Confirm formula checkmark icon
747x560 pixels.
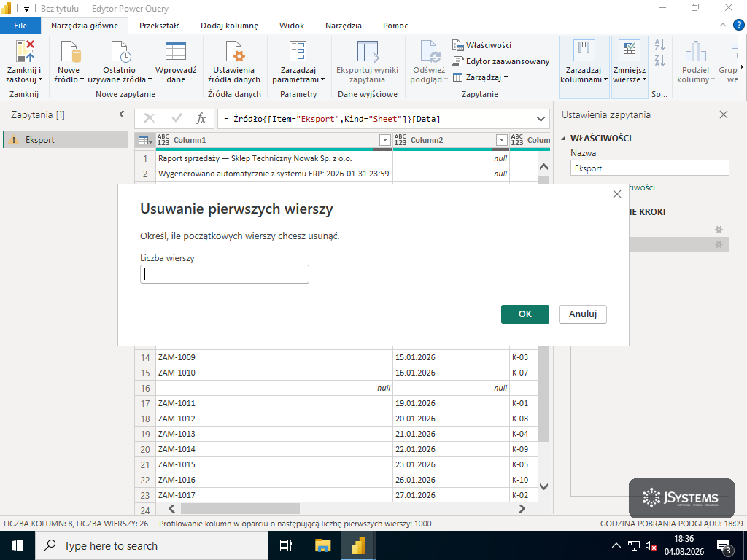(177, 118)
